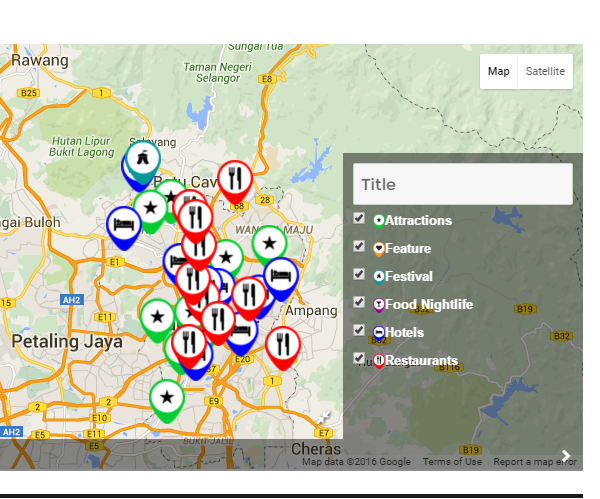Disable the Hotels checkbox
The width and height of the screenshot is (600, 499).
click(359, 330)
